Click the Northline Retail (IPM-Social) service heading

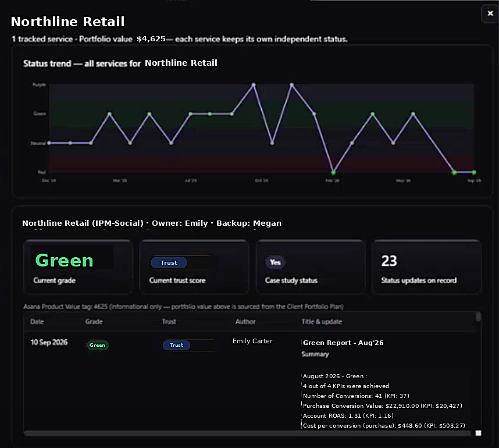tap(151, 223)
